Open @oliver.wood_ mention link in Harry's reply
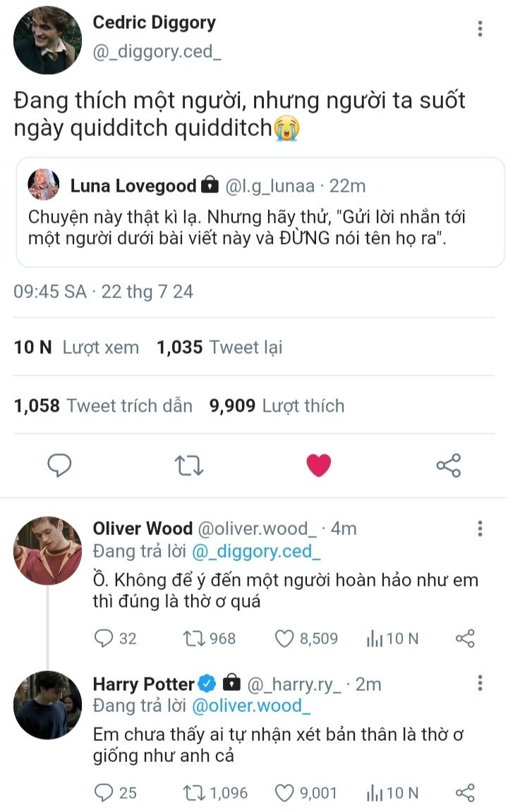The height and width of the screenshot is (812, 508). pyautogui.click(x=251, y=705)
